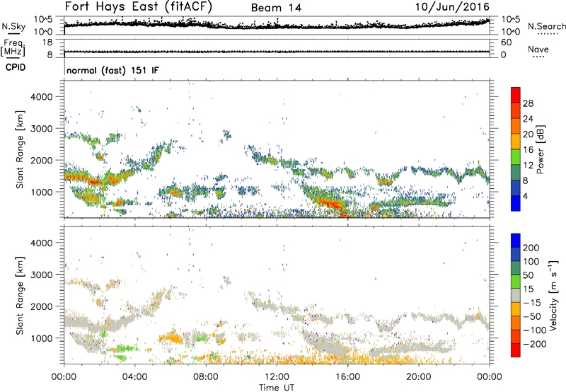
Task: Click the "04:00" time tick label
Action: (x=134, y=377)
